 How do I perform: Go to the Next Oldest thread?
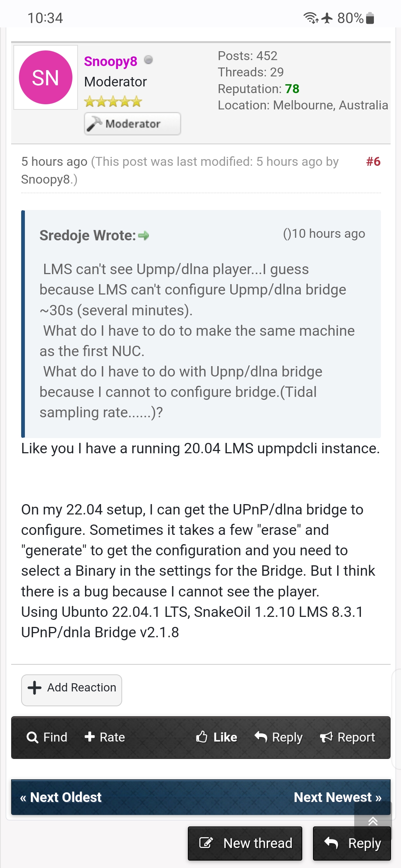pos(61,797)
